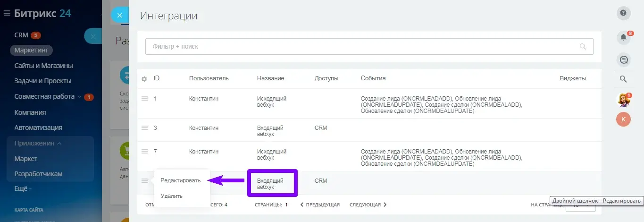Open row menu for ID 7
This screenshot has height=222, width=644.
[x=145, y=151]
